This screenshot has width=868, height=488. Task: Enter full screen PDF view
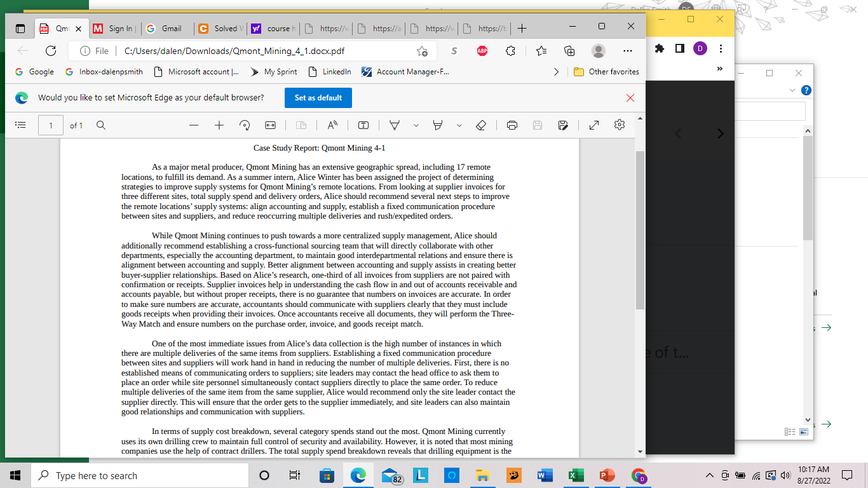[x=594, y=125]
